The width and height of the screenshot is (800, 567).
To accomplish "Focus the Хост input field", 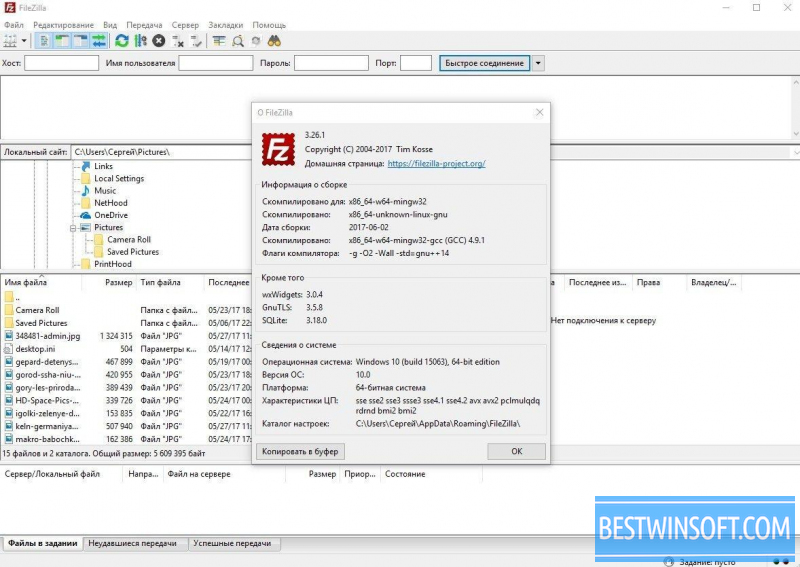I will pyautogui.click(x=61, y=63).
